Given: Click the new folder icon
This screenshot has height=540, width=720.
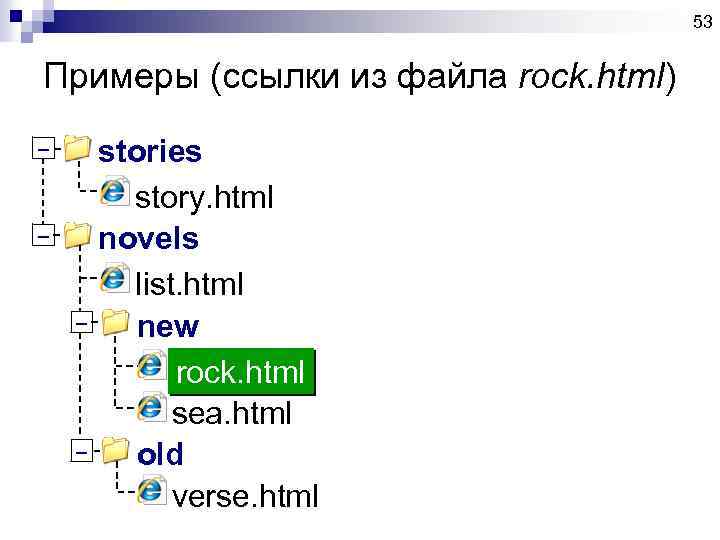Looking at the screenshot, I should 116,323.
